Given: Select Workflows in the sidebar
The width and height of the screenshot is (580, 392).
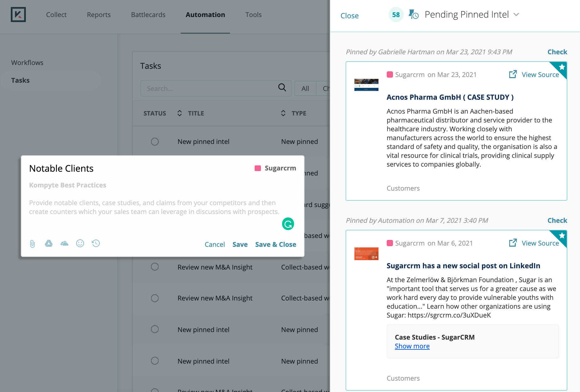Looking at the screenshot, I should point(27,62).
